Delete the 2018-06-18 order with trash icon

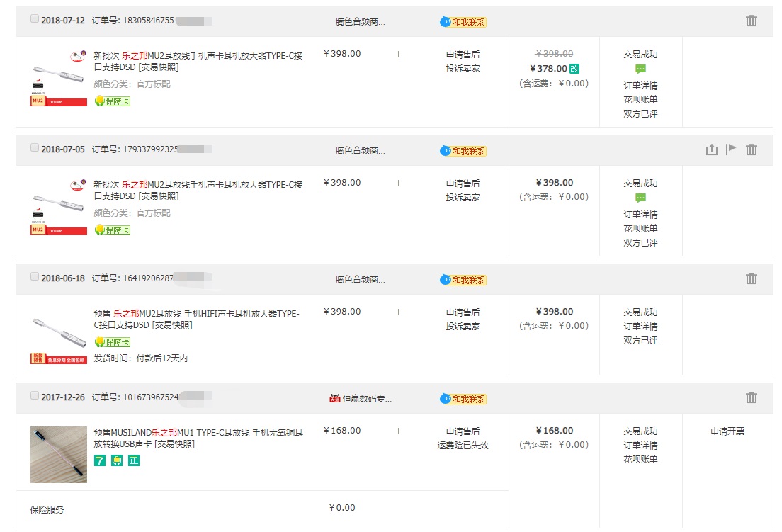point(752,278)
